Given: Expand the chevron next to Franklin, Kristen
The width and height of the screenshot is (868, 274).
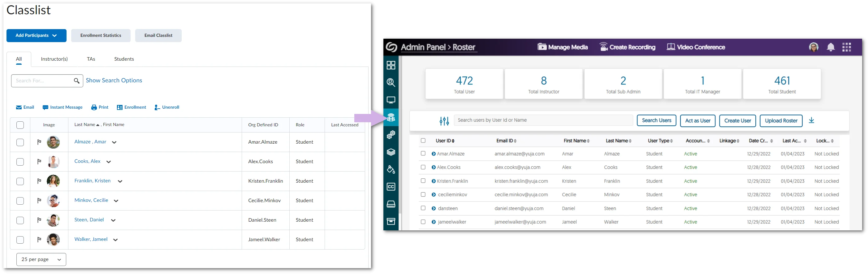Looking at the screenshot, I should pyautogui.click(x=120, y=181).
